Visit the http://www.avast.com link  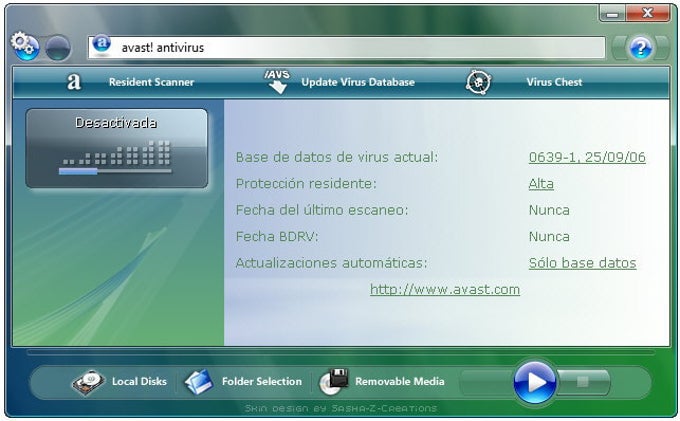445,290
